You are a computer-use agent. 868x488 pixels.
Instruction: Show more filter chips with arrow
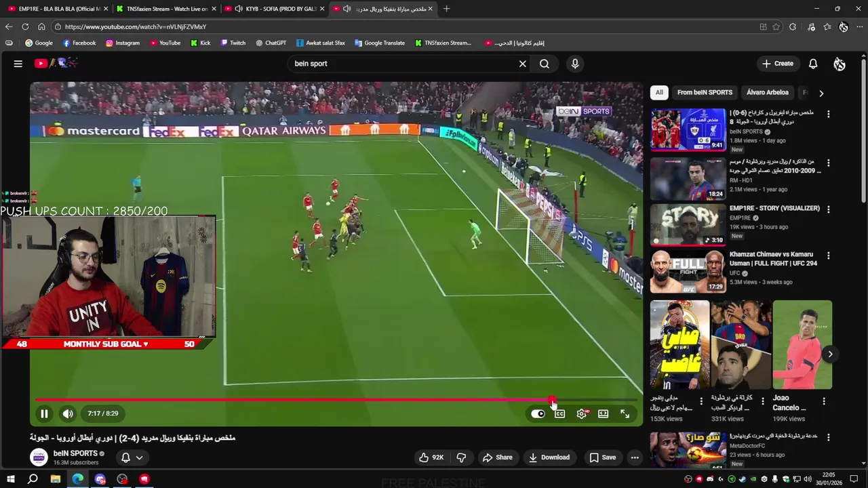coord(821,93)
